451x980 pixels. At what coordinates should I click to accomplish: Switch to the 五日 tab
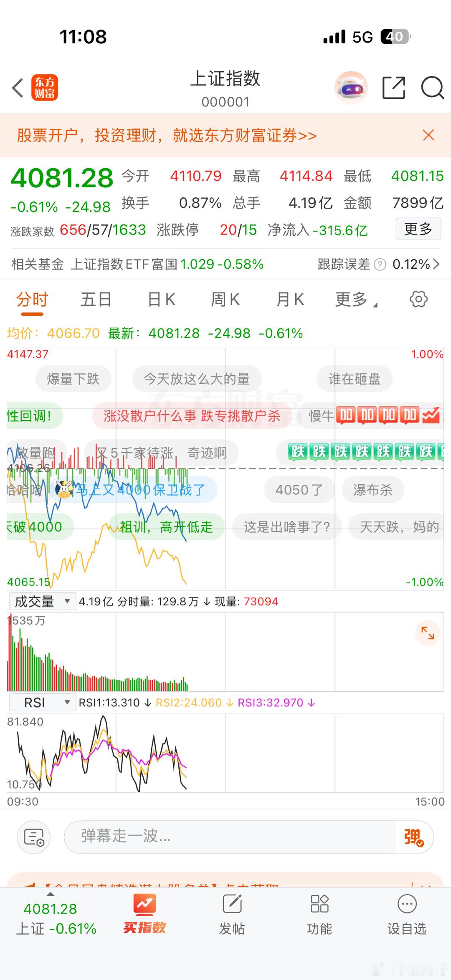(96, 300)
